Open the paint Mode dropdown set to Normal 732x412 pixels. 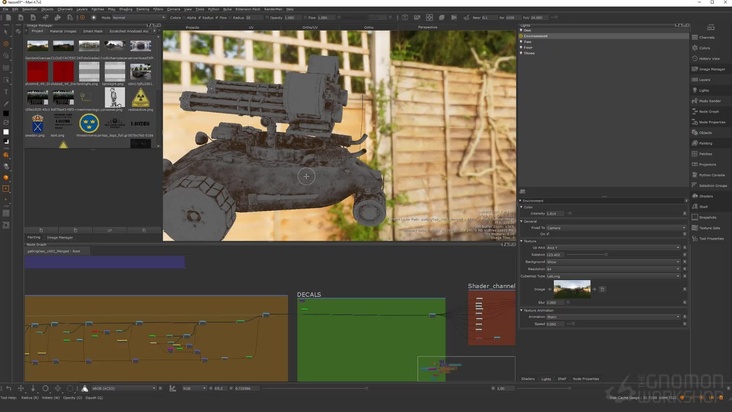pyautogui.click(x=139, y=18)
